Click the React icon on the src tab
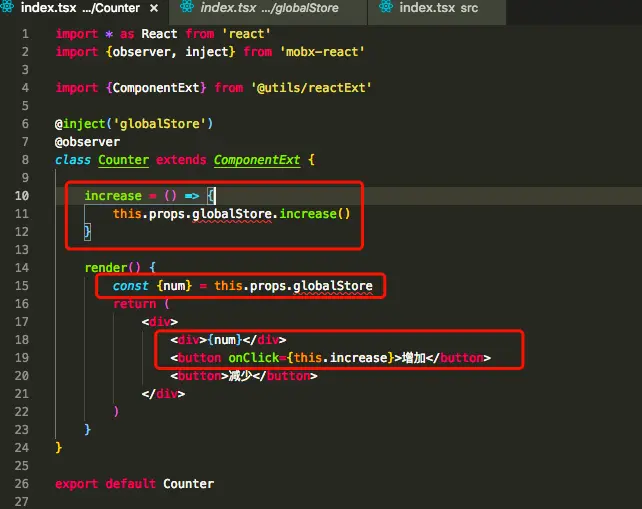Viewport: 642px width, 509px height. pos(386,7)
